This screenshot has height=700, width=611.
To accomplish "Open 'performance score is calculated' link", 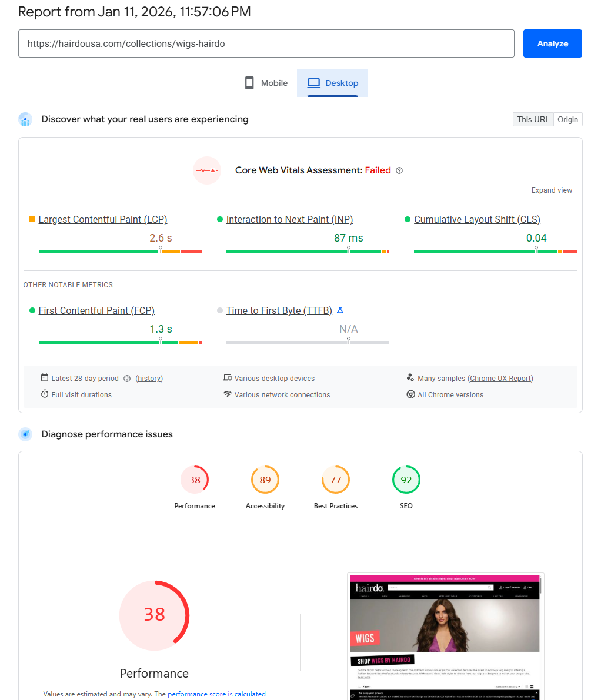I will pyautogui.click(x=216, y=694).
